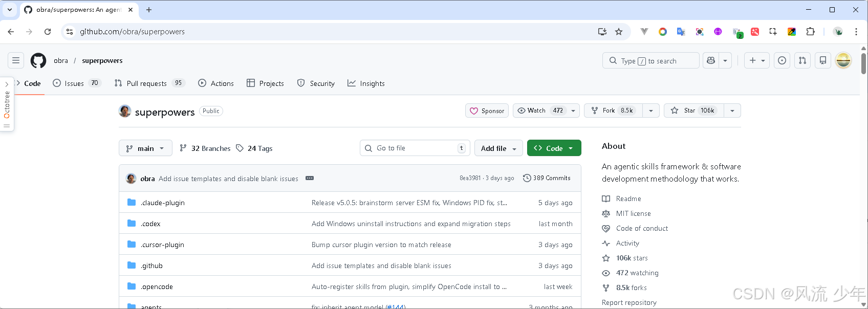Open the Pull requests tab

coord(149,83)
